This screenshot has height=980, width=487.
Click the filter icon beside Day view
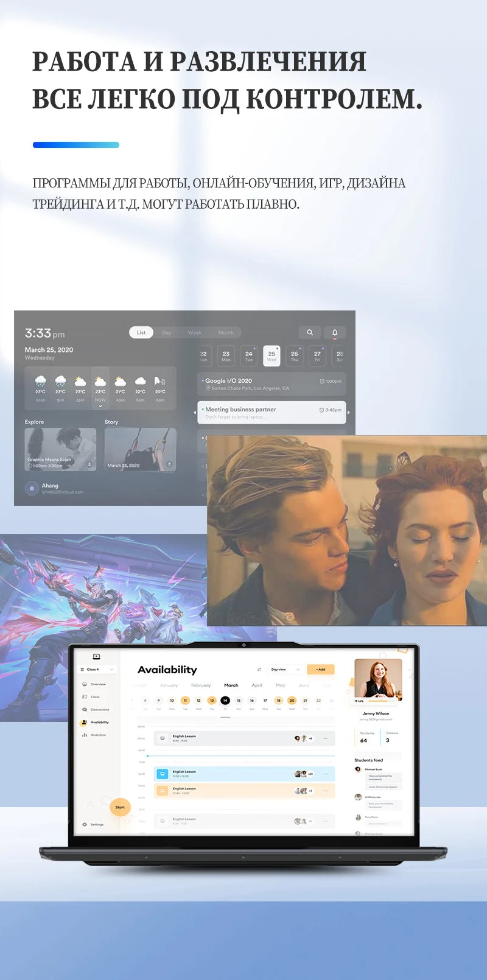(259, 670)
